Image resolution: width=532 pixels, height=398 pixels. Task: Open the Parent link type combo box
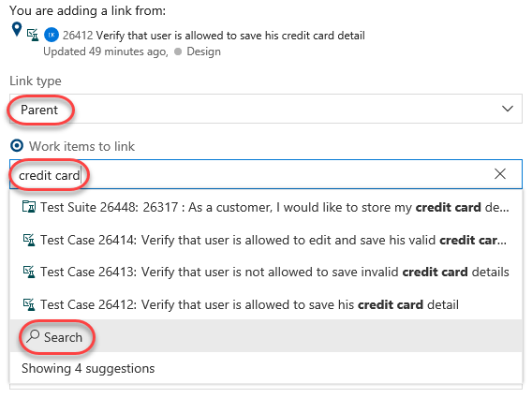click(x=266, y=109)
